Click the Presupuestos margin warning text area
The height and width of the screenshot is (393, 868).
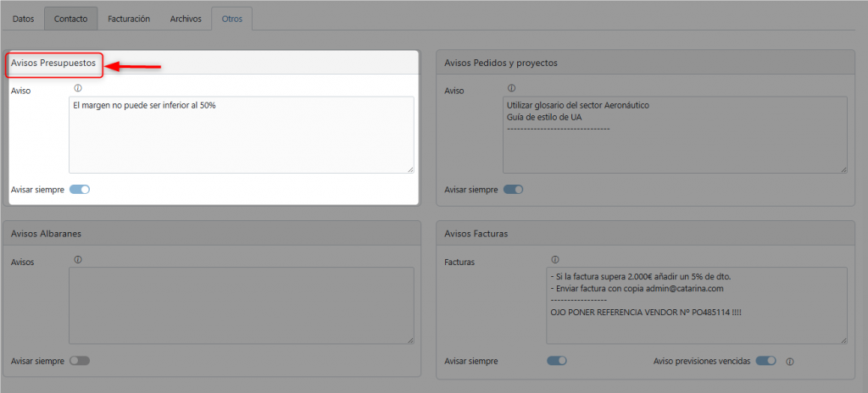241,135
